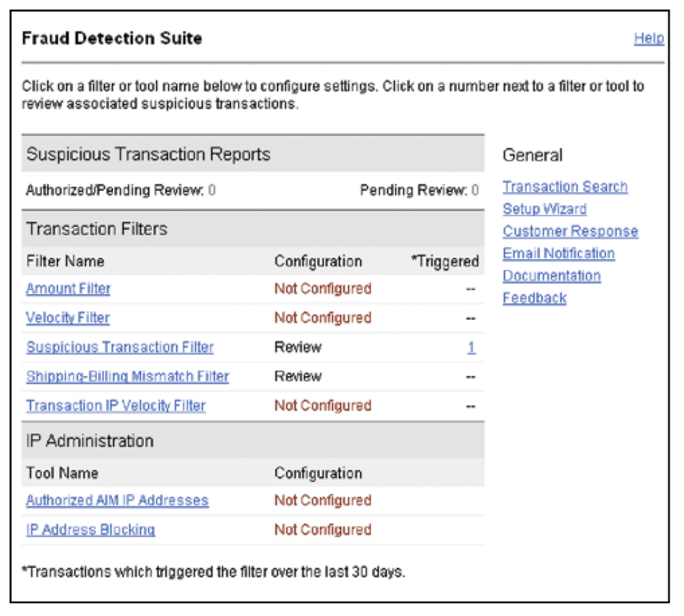Click Not Configured for Authorized AIM IP Addresses

pos(323,500)
